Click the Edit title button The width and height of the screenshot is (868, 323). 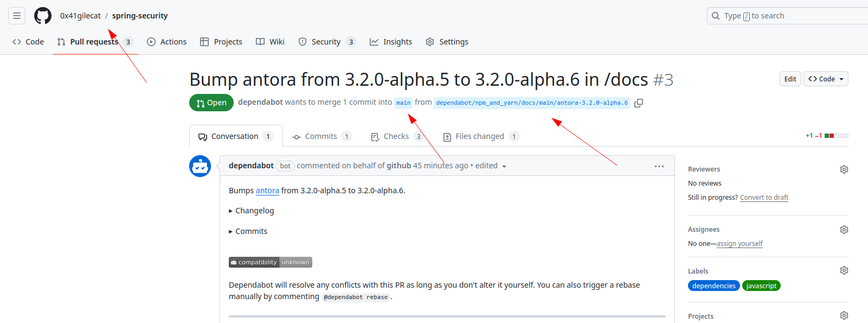(x=790, y=79)
